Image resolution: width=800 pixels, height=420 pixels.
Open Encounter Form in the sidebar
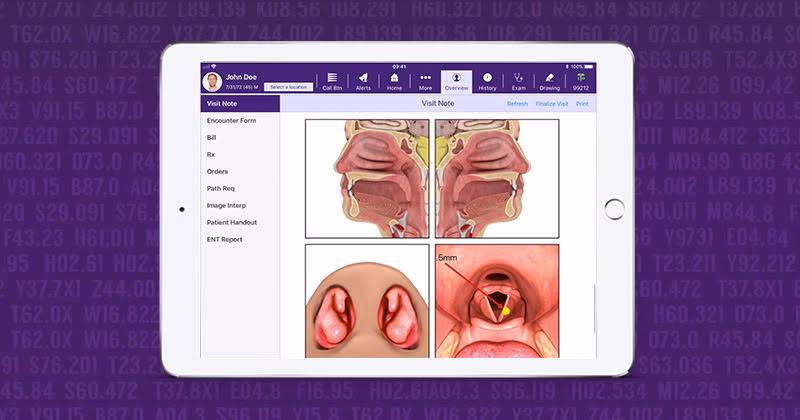(x=231, y=121)
